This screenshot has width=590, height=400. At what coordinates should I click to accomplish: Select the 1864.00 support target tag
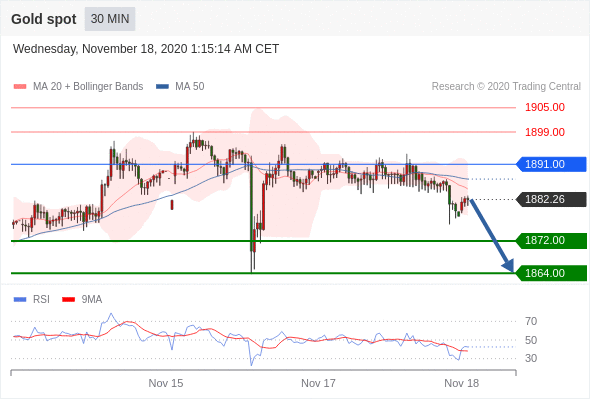click(x=551, y=273)
